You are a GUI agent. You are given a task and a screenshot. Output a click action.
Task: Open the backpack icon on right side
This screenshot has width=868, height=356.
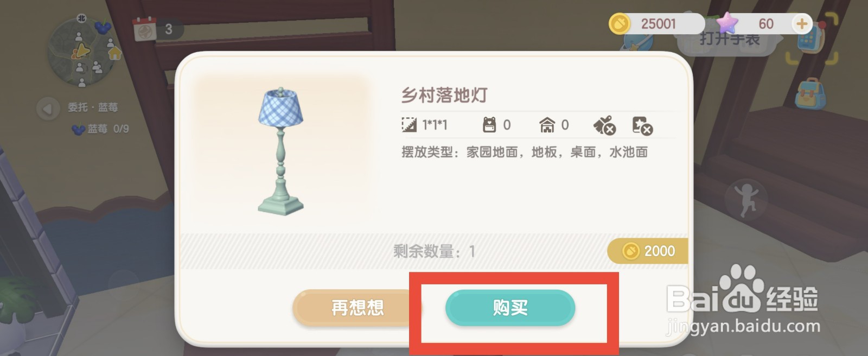pyautogui.click(x=810, y=93)
